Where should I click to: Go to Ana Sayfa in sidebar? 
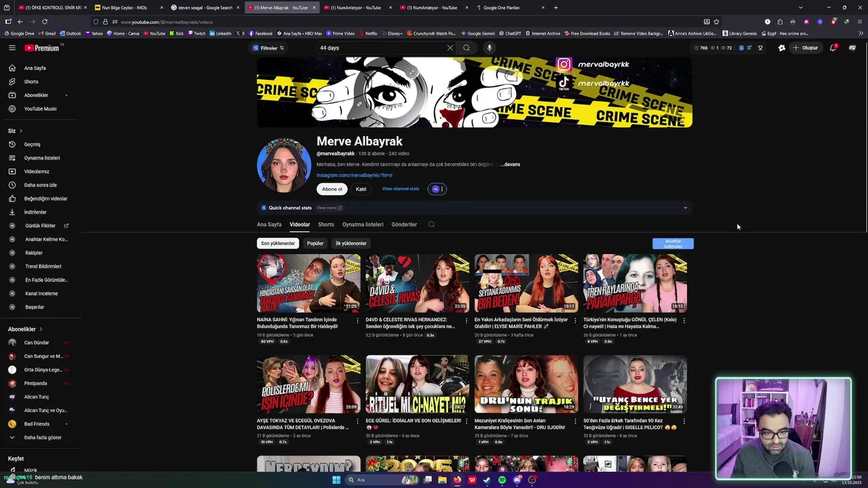[x=35, y=68]
